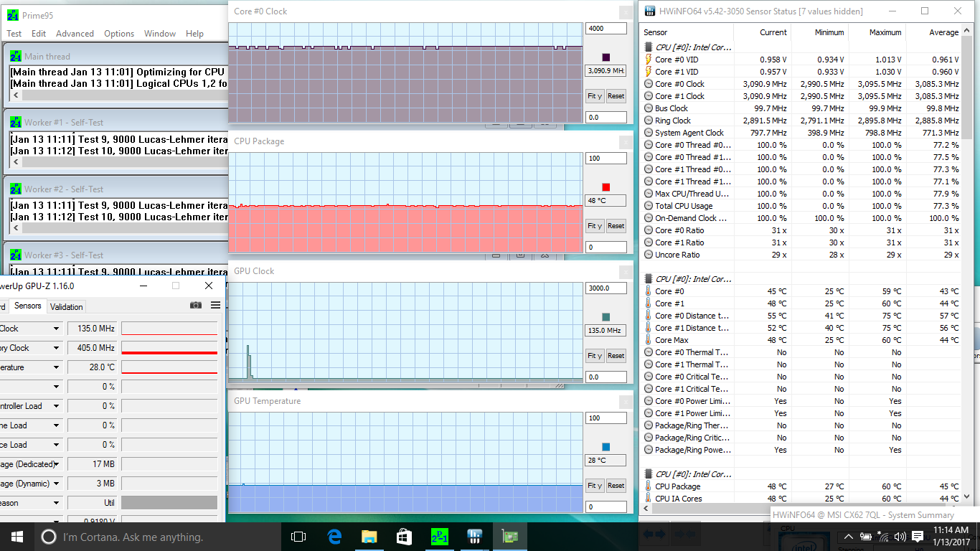The height and width of the screenshot is (551, 980).
Task: Open GPU-Z controller Load sensor dropdown
Action: 56,406
